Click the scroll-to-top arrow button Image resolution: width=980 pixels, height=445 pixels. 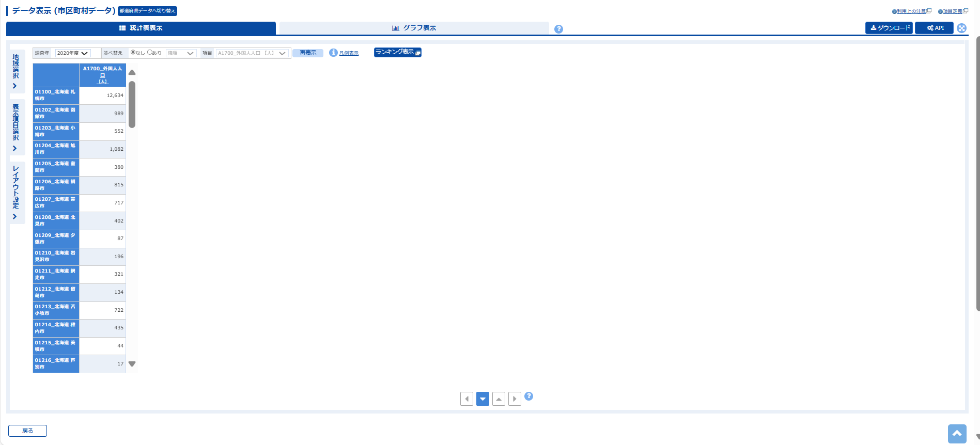tap(957, 434)
